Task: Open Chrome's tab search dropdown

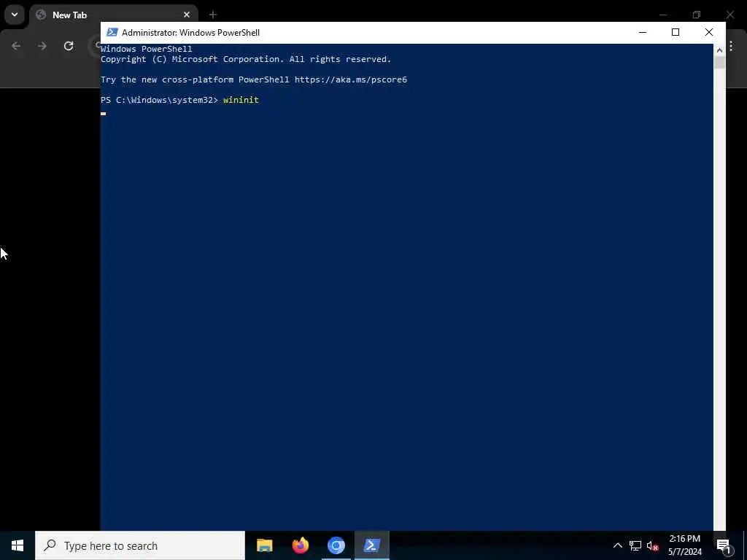Action: pos(15,15)
